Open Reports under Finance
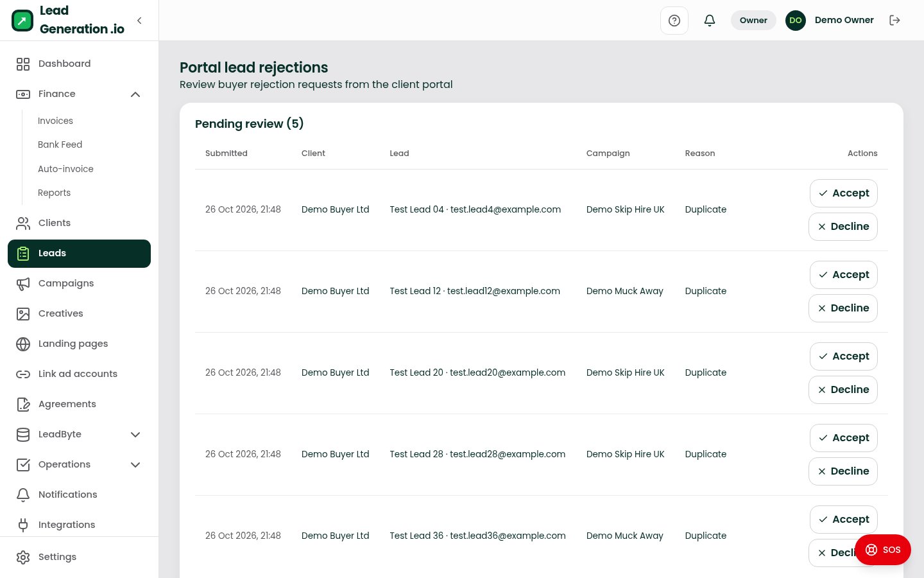924x578 pixels. (54, 193)
